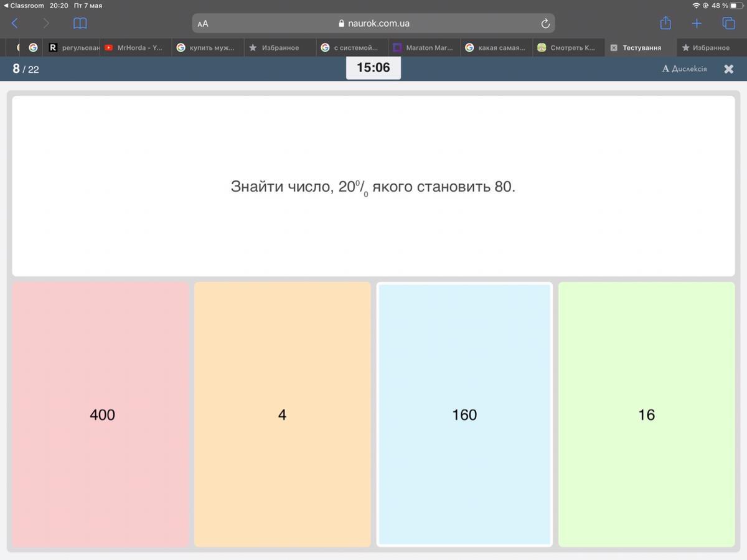Screen dimensions: 747x560
Task: Select answer 4
Action: pyautogui.click(x=282, y=414)
